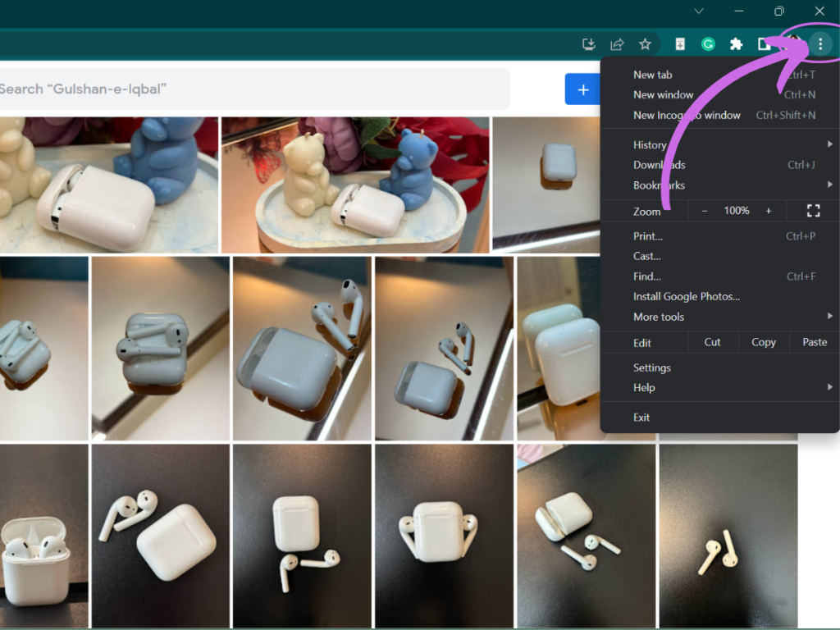Screen dimensions: 840x630
Task: Click the Gulshan-e-Iqbal search box
Action: (x=246, y=89)
